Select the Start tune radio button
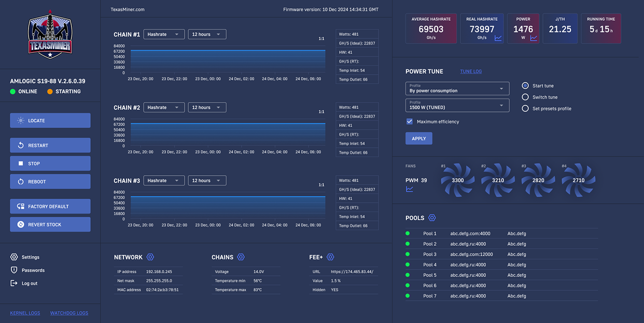Screen dimensions: 644x323 click(x=525, y=86)
